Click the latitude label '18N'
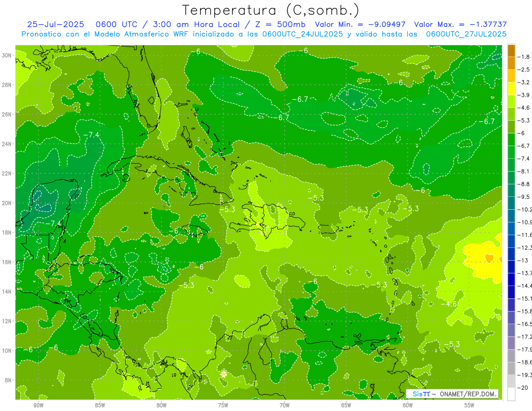The image size is (532, 411). [7, 232]
